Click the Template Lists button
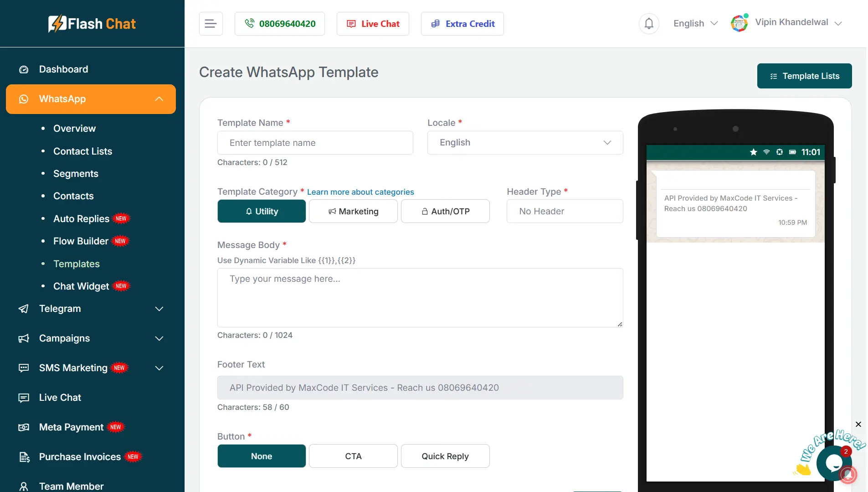The height and width of the screenshot is (492, 868). tap(804, 76)
